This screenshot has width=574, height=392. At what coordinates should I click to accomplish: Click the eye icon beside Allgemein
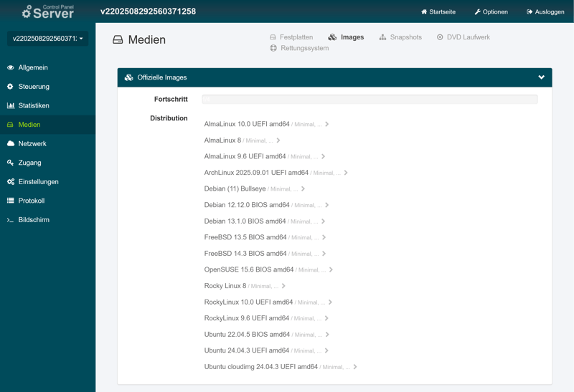pyautogui.click(x=11, y=67)
